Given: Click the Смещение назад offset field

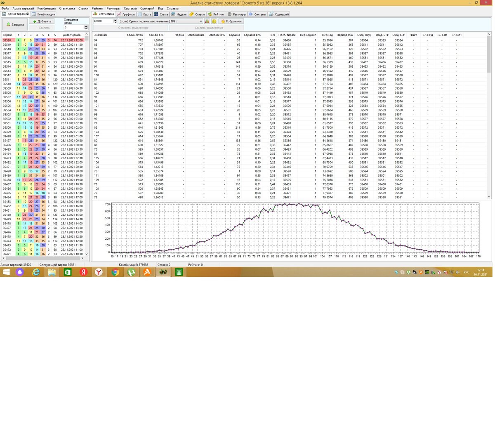Looking at the screenshot, I should [73, 27].
